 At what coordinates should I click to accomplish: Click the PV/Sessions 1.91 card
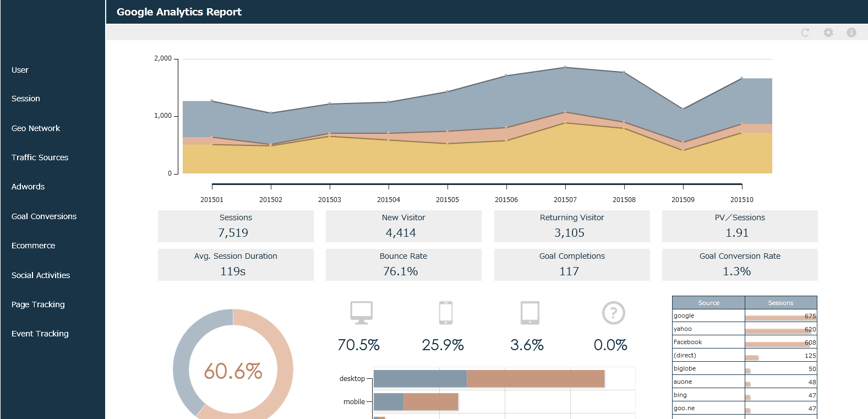coord(740,226)
